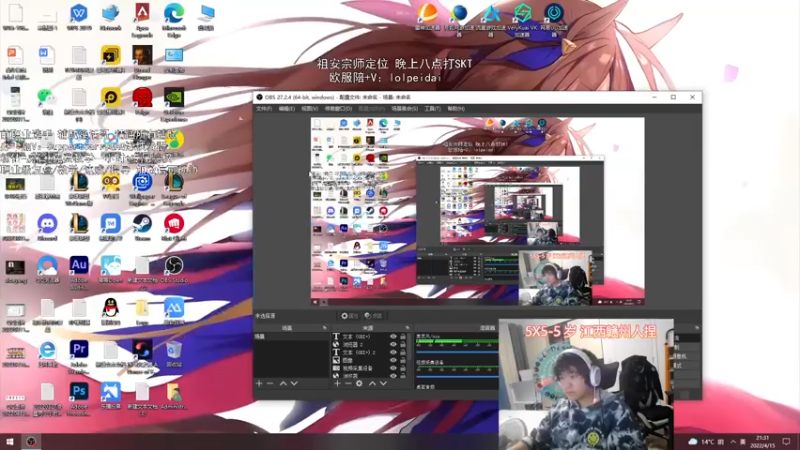Open the OBS Studio desktop shortcut
Screen dimensions: 800x450
174,269
